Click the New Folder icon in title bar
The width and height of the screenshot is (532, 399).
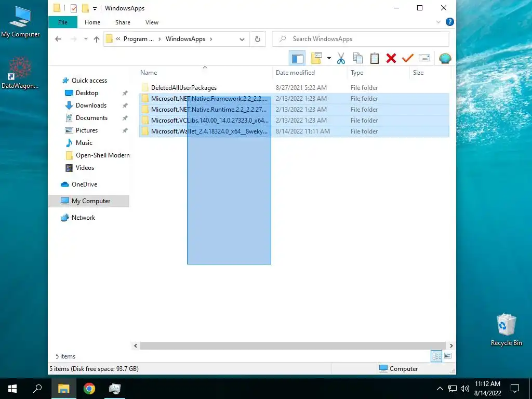[x=86, y=8]
